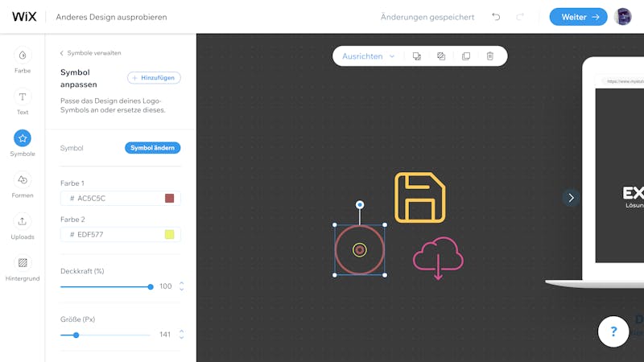Screen dimensions: 644x362
Task: Expand the Ausrichten dropdown
Action: click(369, 56)
